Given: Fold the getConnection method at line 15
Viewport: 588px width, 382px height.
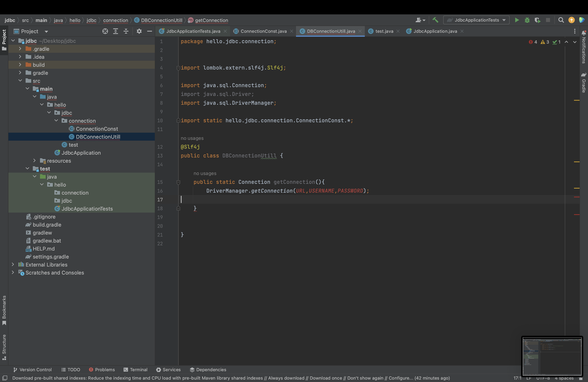Looking at the screenshot, I should (178, 182).
